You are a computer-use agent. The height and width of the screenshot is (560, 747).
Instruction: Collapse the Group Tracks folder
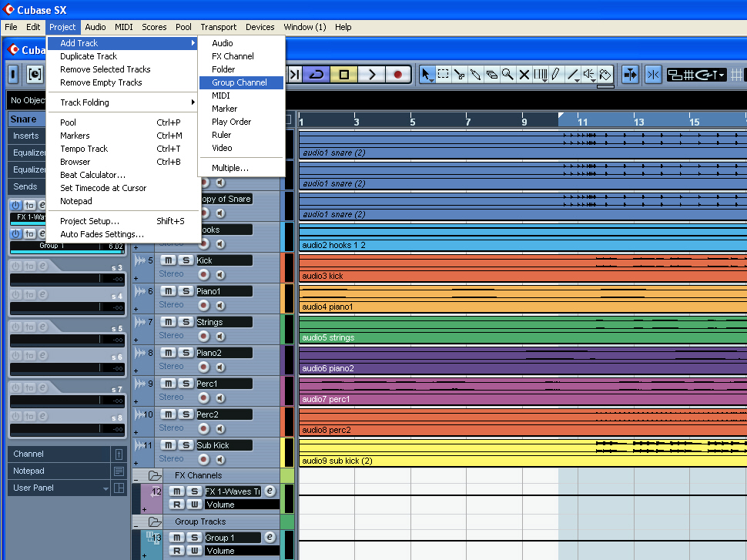tap(137, 525)
